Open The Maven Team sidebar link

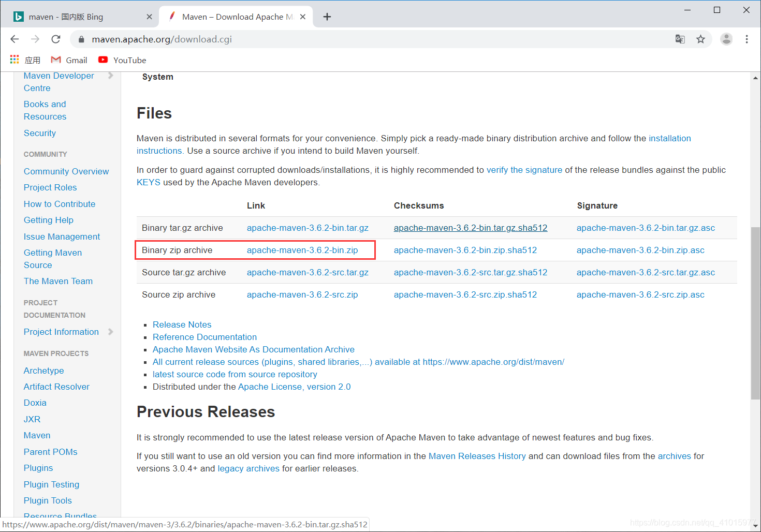tap(58, 281)
